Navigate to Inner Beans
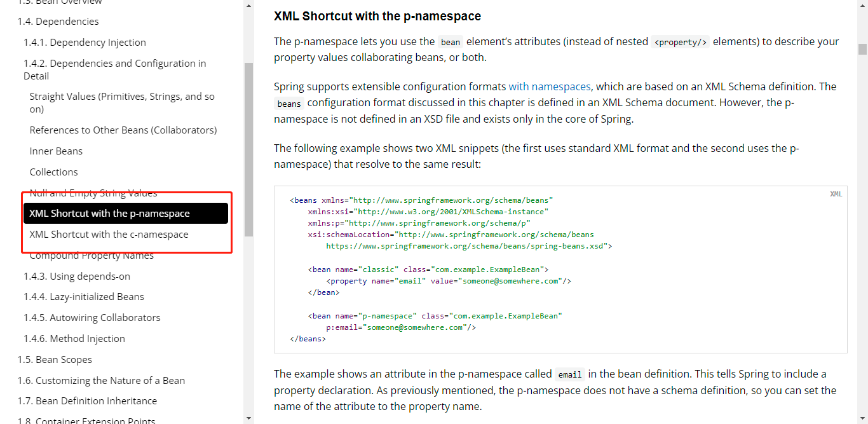The height and width of the screenshot is (424, 868). click(x=56, y=151)
